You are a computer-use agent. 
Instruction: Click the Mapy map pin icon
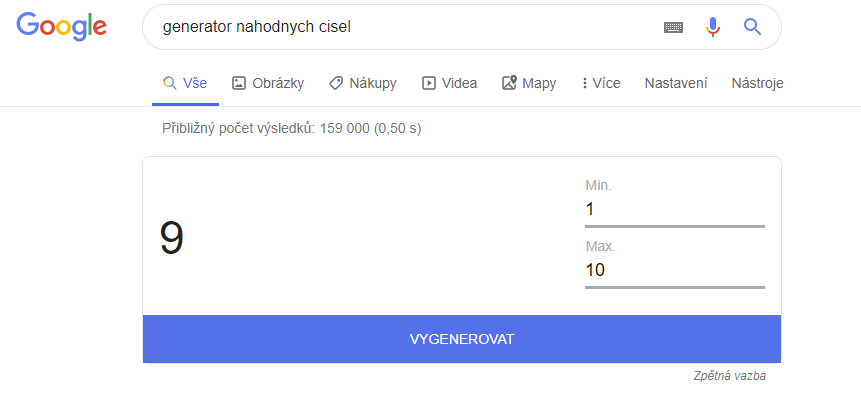509,83
